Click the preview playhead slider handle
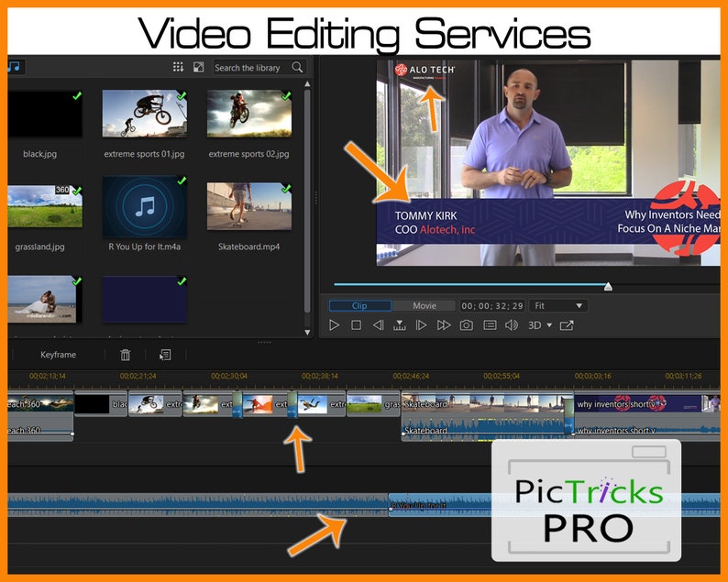This screenshot has width=728, height=582. pos(608,286)
